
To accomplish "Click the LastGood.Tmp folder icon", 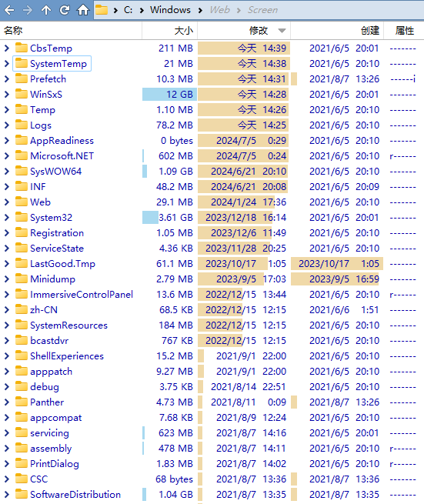I will coord(22,263).
